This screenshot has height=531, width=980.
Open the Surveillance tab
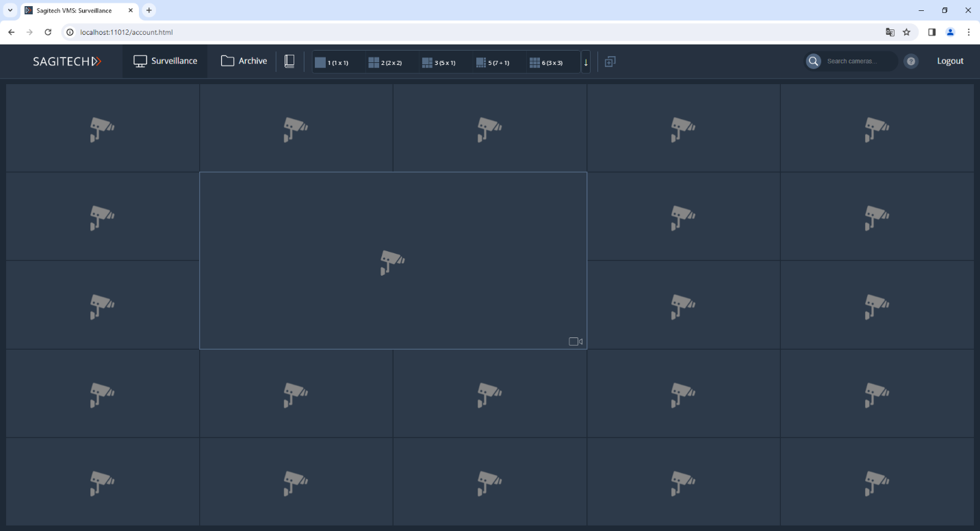(x=166, y=61)
